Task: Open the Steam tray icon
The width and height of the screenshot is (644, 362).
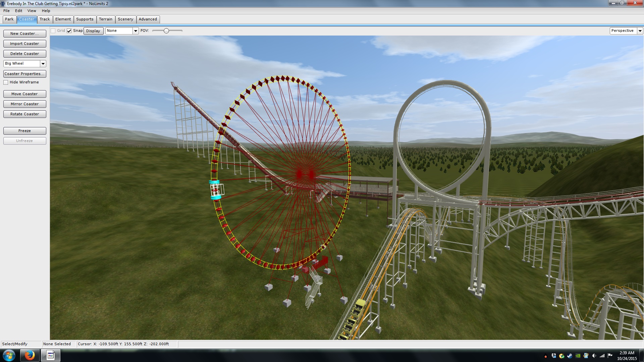Action: pos(570,356)
